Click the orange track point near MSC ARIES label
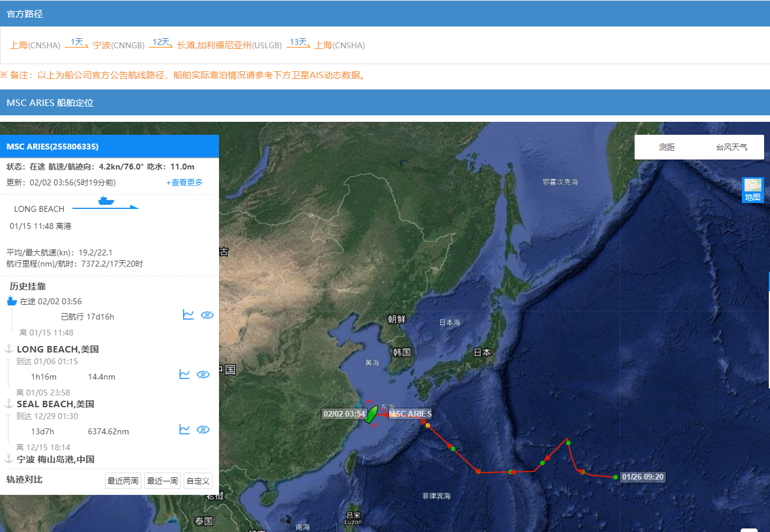Viewport: 770px width, 532px height. coord(427,425)
